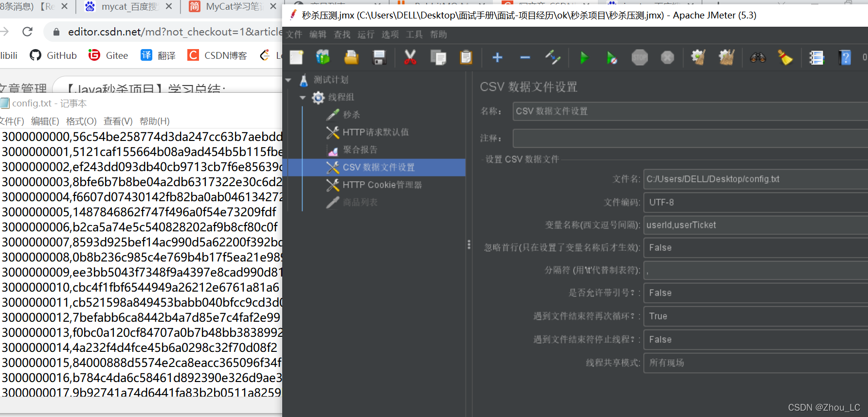Screen dimensions: 868x417
Task: Start the test with the green play icon
Action: 584,57
